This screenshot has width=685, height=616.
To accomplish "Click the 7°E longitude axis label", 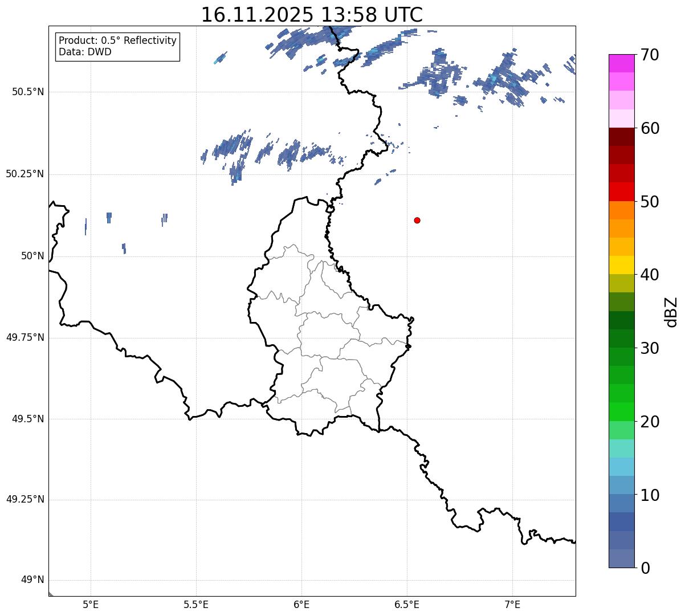I will tap(512, 604).
